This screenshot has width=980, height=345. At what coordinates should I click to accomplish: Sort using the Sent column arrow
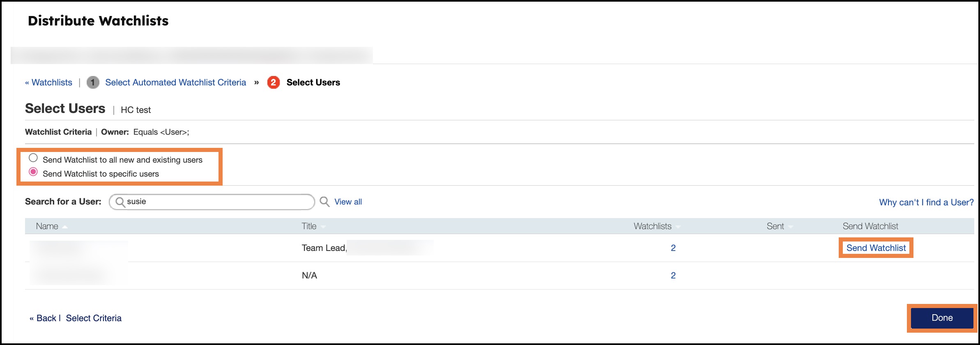point(791,227)
